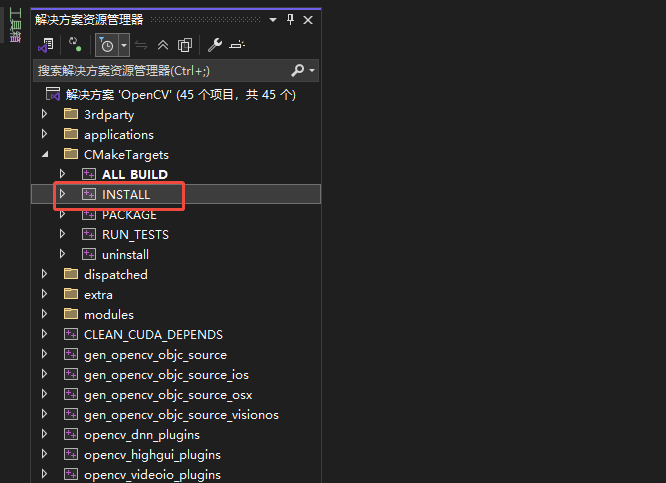Select the solution 'OpenCV' root node
Image resolution: width=666 pixels, height=483 pixels.
180,95
